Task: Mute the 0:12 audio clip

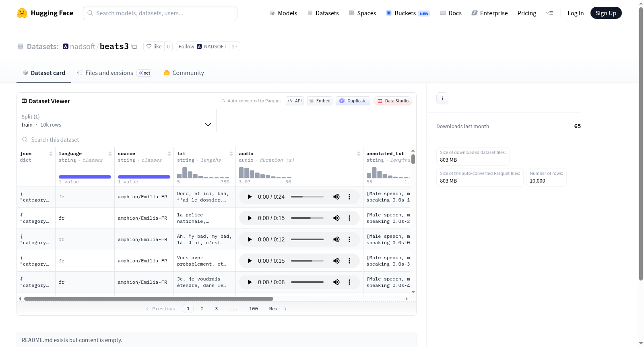Action: [336, 240]
